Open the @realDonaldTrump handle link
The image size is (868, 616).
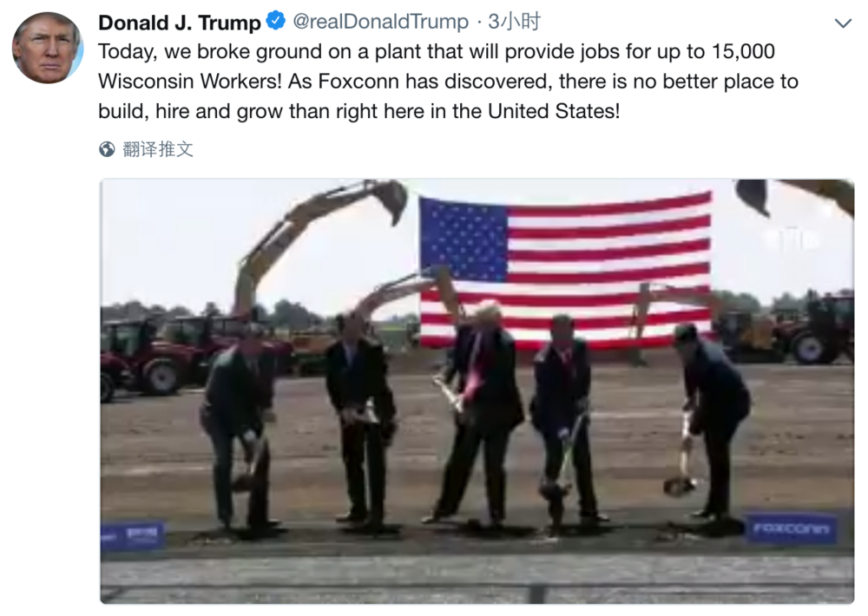(x=380, y=22)
